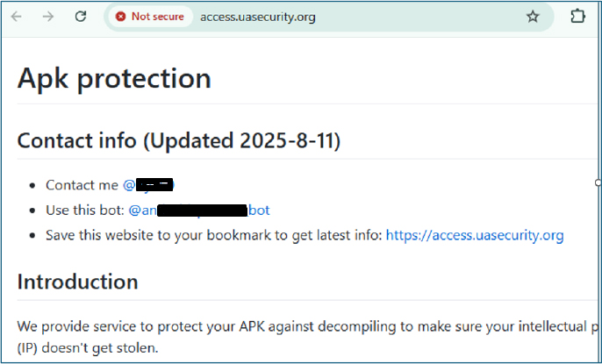
Task: Click the access.uasecurity.org address bar text
Action: (257, 17)
